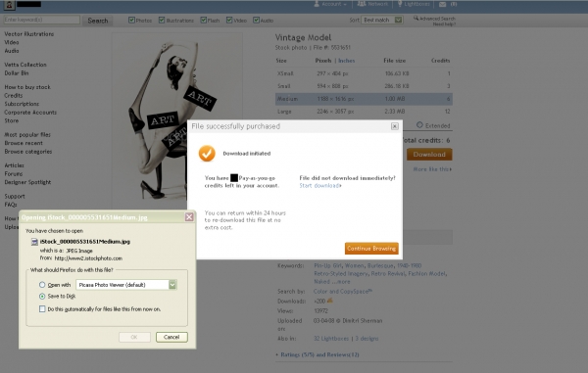The height and width of the screenshot is (373, 588).
Task: Click the More like this link
Action: [432, 169]
